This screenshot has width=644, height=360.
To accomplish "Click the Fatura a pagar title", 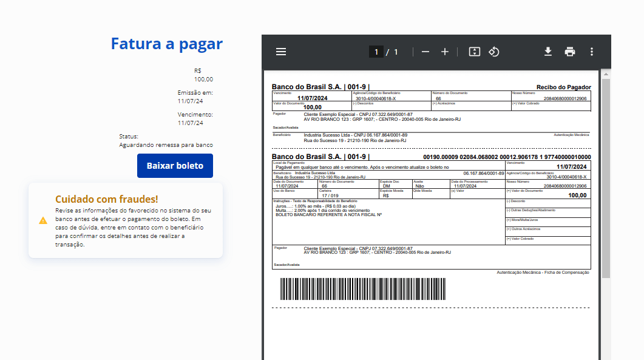I will [166, 44].
